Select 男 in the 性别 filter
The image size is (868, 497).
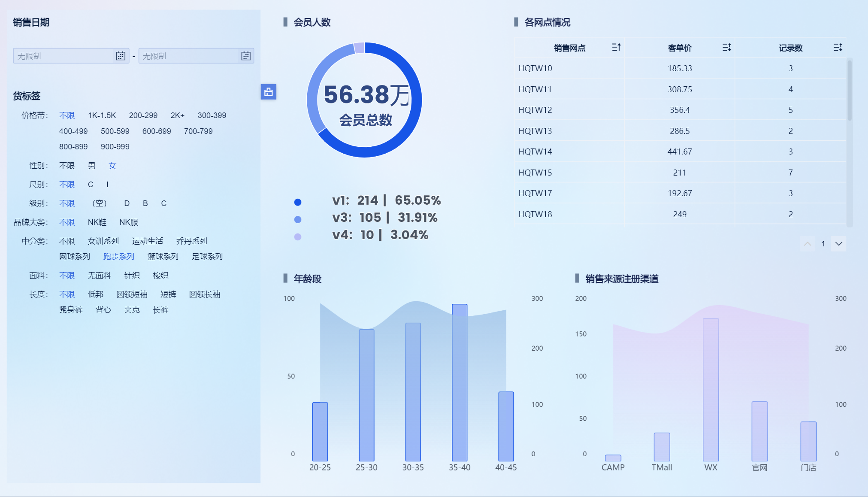click(91, 166)
